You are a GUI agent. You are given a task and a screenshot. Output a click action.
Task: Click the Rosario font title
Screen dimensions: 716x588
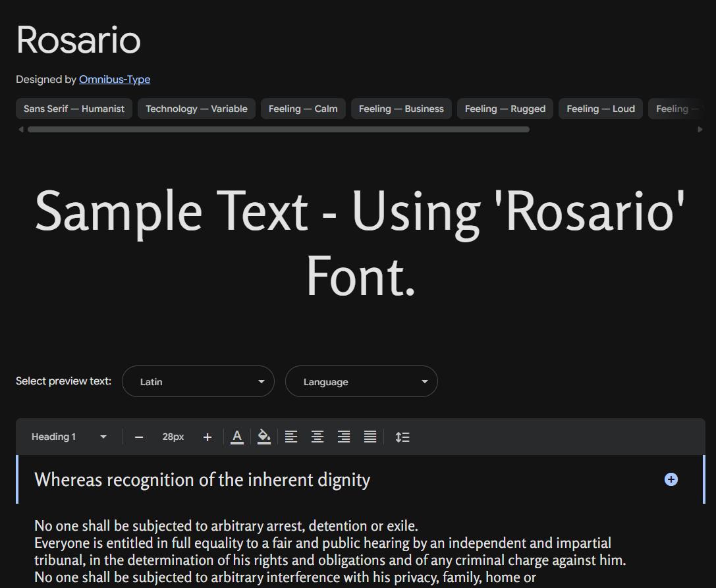point(78,40)
